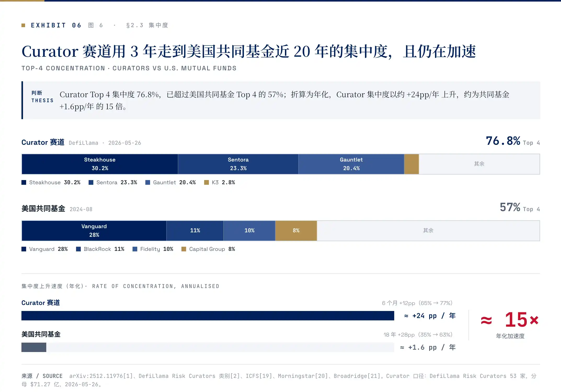Click the "≈ +1.6 pp / 年" value

[428, 348]
